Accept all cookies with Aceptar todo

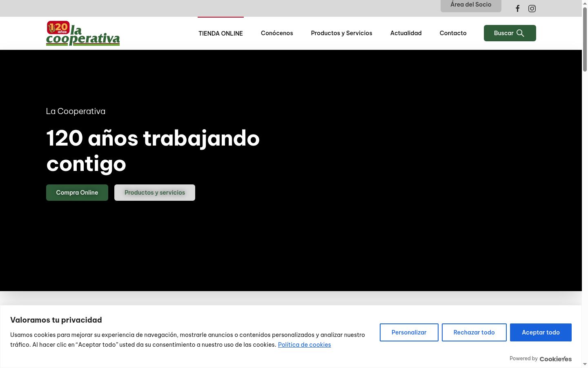tap(541, 332)
